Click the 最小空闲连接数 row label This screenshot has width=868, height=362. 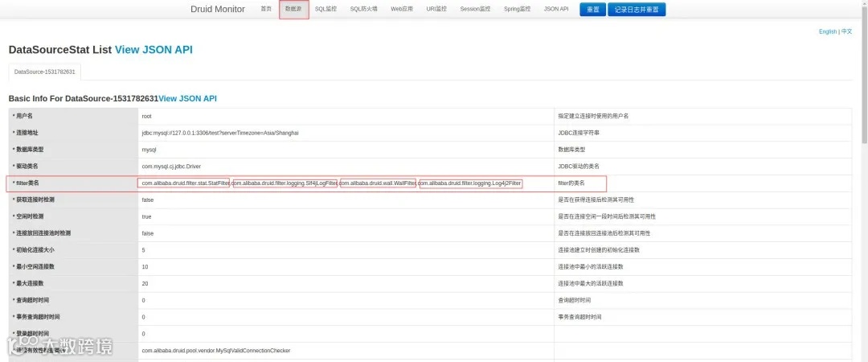tap(34, 266)
